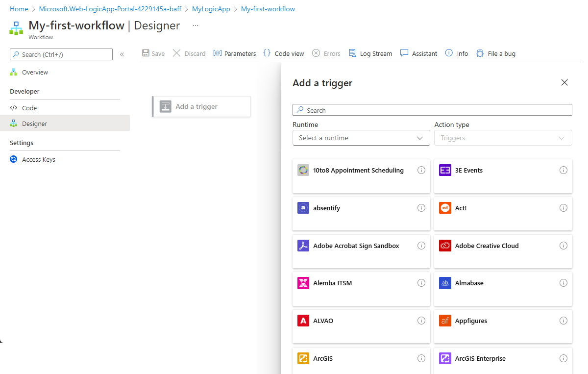Click File a bug
The height and width of the screenshot is (374, 588).
[496, 53]
